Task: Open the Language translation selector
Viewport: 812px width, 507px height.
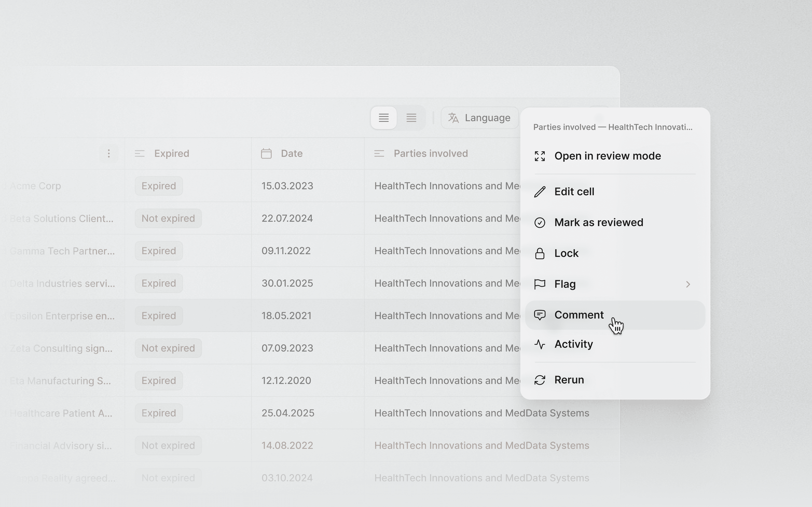Action: pyautogui.click(x=480, y=118)
